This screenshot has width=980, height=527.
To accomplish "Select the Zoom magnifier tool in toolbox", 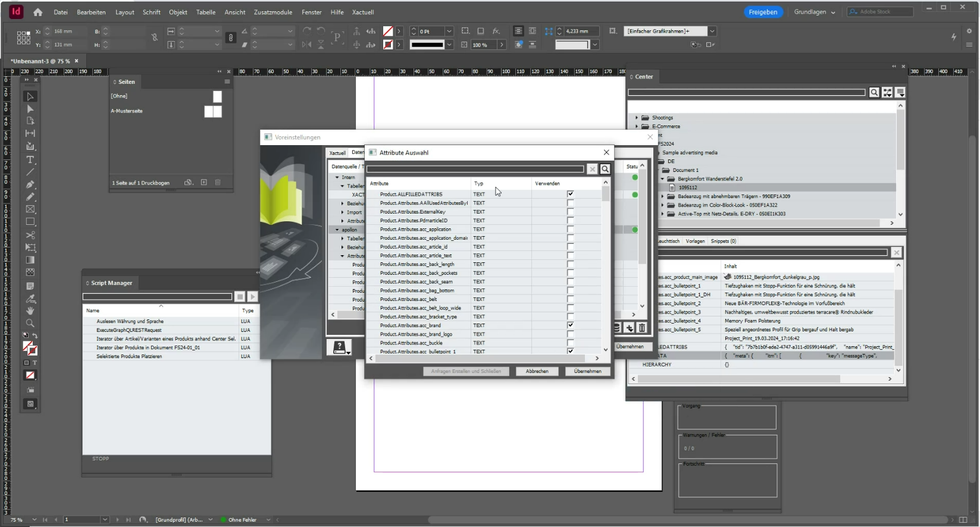I will pyautogui.click(x=30, y=323).
